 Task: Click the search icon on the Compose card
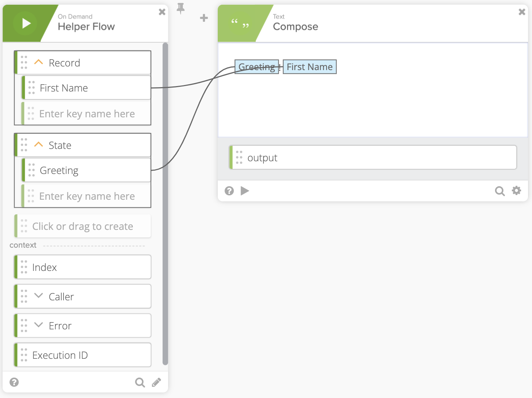500,191
